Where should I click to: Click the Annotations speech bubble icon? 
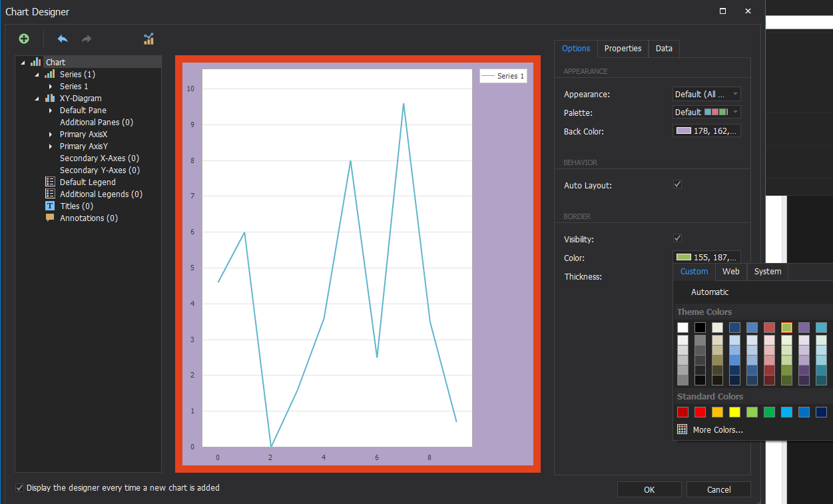click(50, 218)
